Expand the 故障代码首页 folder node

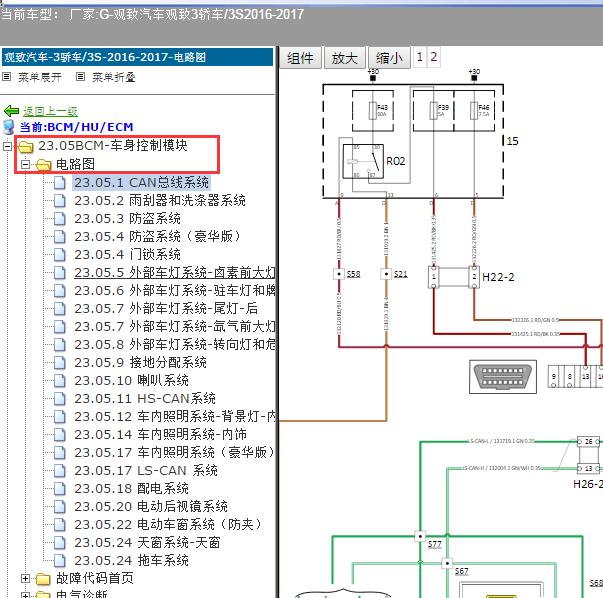pyautogui.click(x=25, y=578)
